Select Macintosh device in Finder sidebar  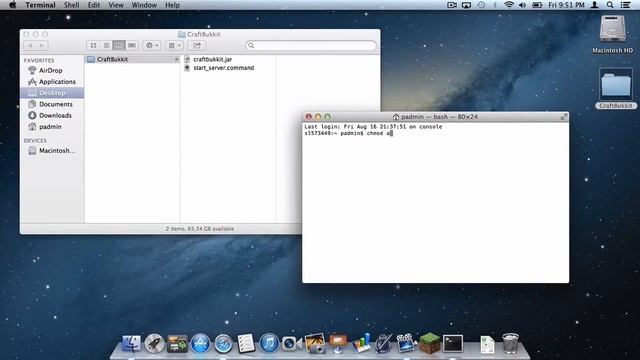coord(52,151)
